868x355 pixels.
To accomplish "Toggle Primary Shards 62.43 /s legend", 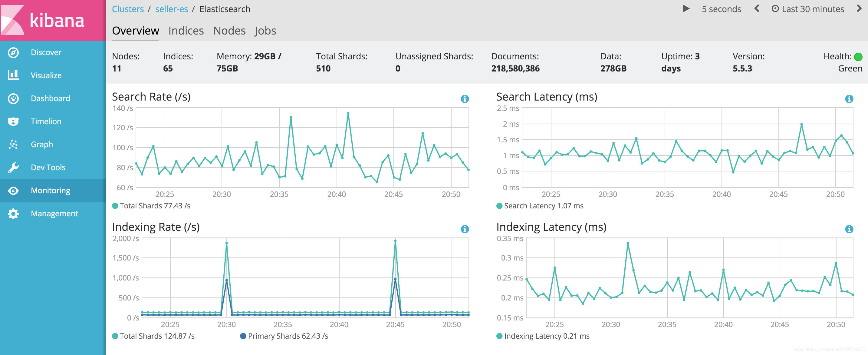I will [x=284, y=336].
